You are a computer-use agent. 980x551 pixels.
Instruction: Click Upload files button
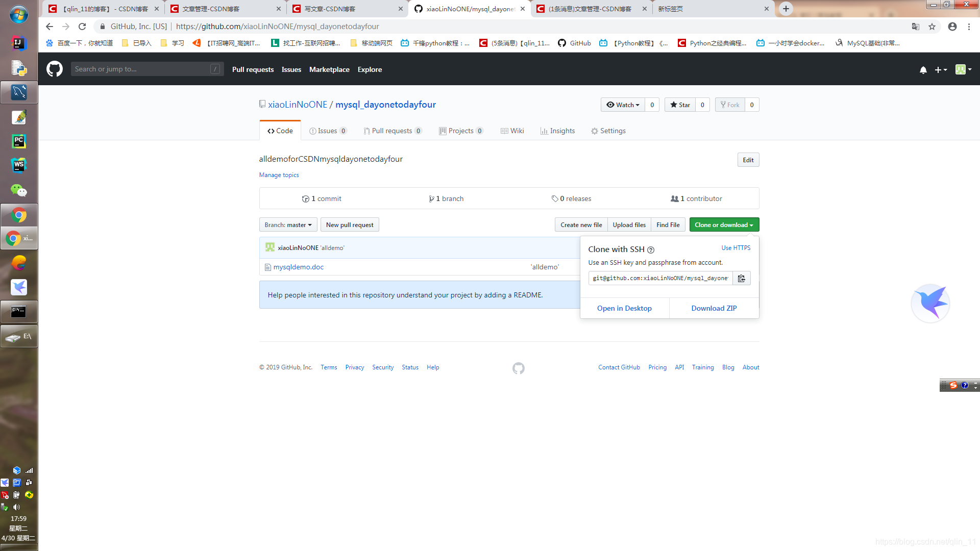pyautogui.click(x=629, y=225)
